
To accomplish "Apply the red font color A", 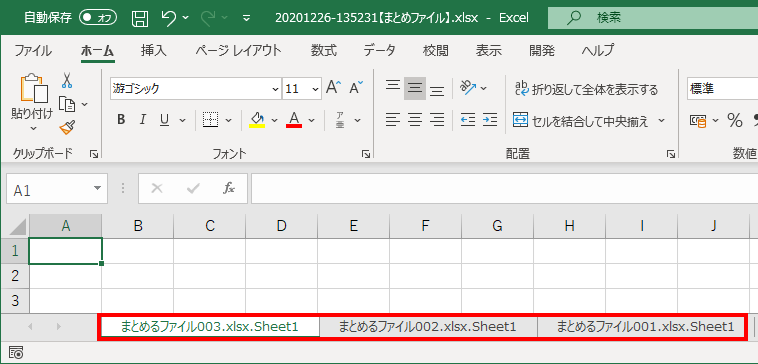I will coord(294,120).
